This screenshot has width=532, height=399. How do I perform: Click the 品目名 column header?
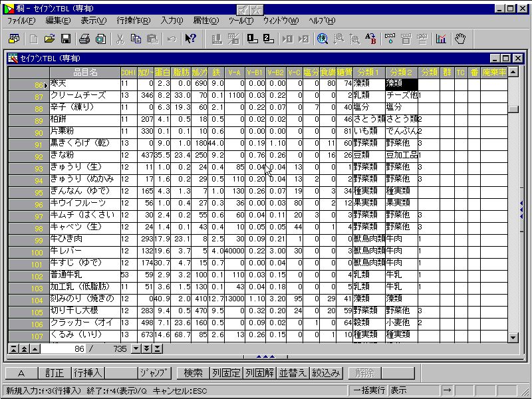(x=85, y=72)
